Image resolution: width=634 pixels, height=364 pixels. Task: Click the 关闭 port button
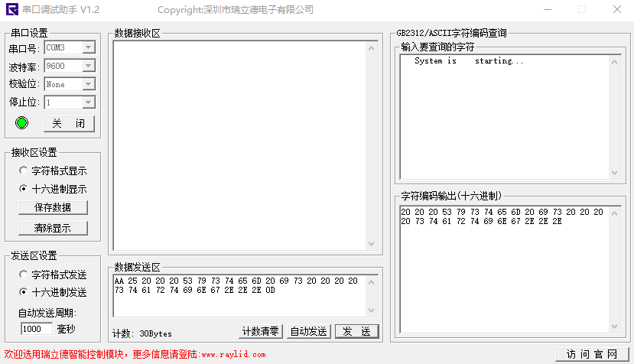69,124
